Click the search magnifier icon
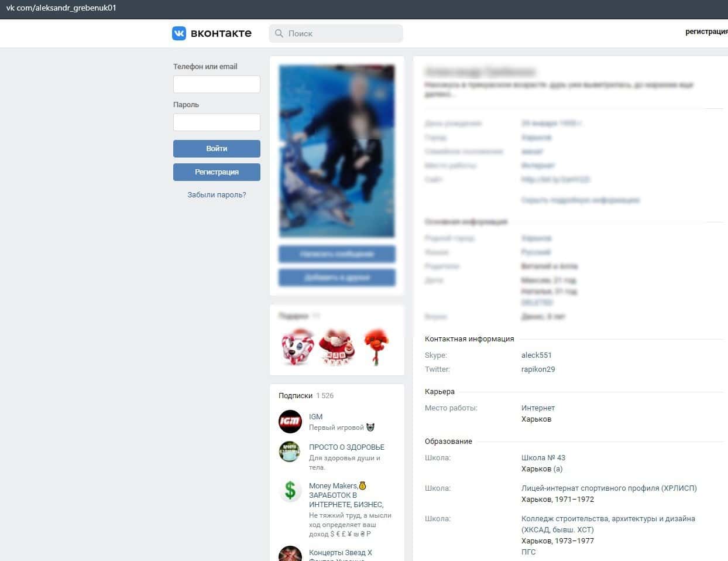 coord(279,33)
